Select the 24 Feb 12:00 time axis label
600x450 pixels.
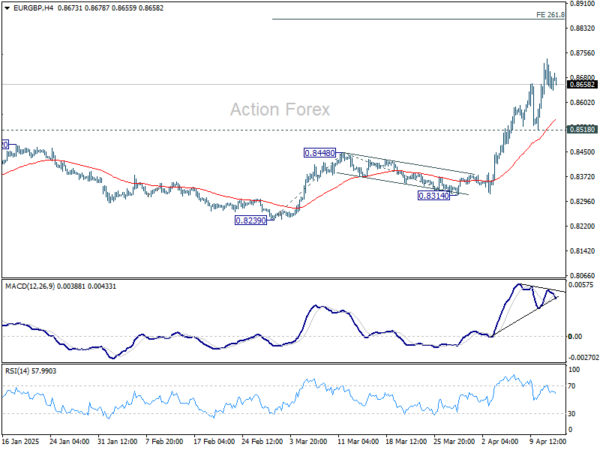coord(262,441)
